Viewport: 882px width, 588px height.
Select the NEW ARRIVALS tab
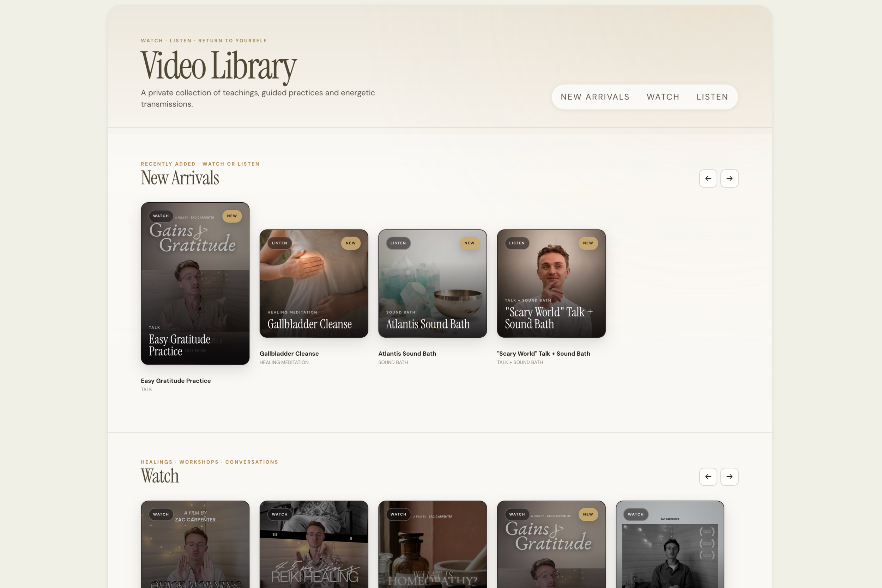click(x=595, y=97)
